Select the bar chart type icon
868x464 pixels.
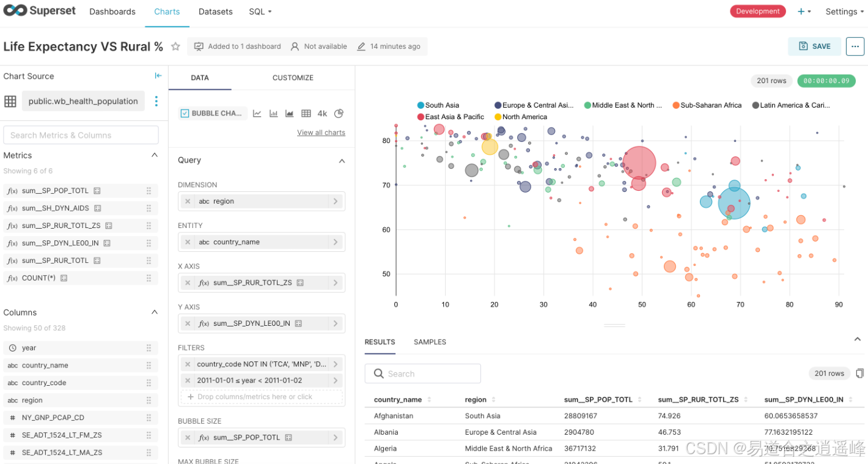coord(274,113)
